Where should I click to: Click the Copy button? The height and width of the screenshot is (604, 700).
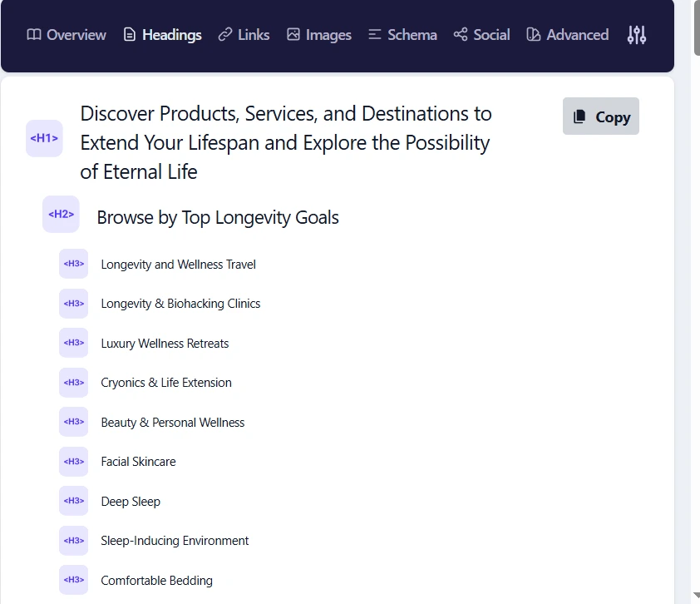(601, 116)
